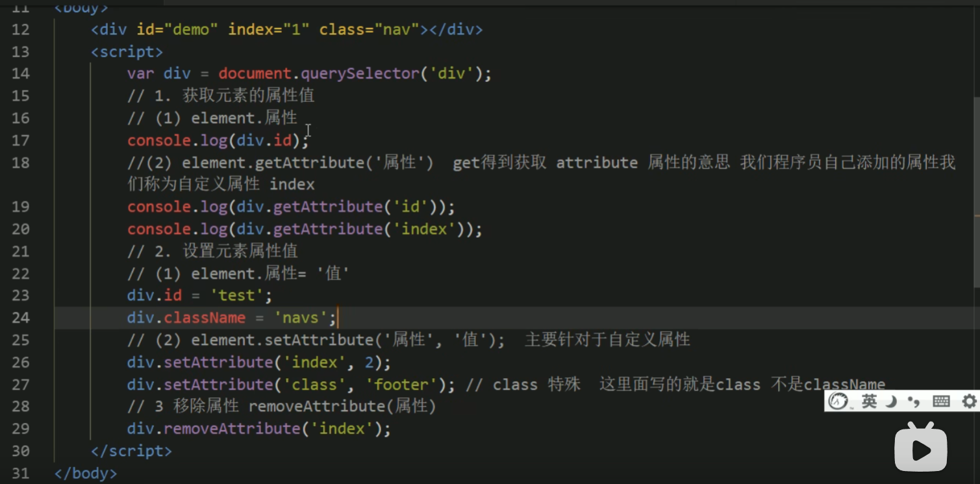Click the wrapped comment text '们称为自定义属性 index'

pyautogui.click(x=221, y=184)
